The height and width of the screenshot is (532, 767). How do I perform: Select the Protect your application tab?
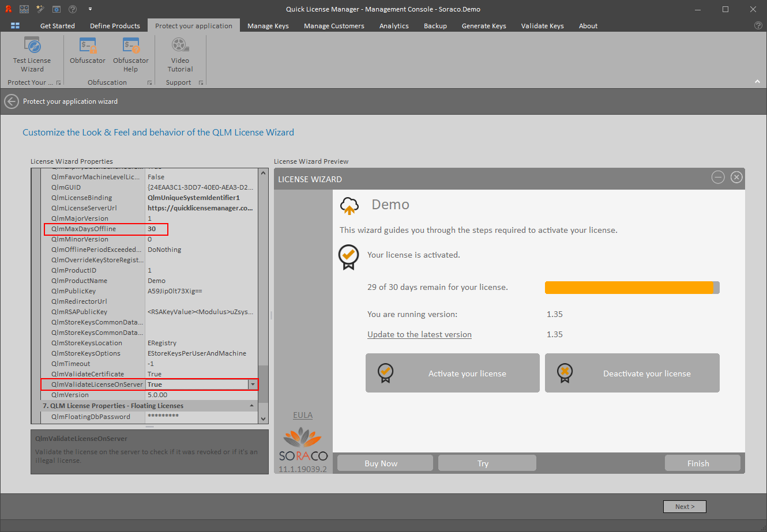pyautogui.click(x=194, y=26)
